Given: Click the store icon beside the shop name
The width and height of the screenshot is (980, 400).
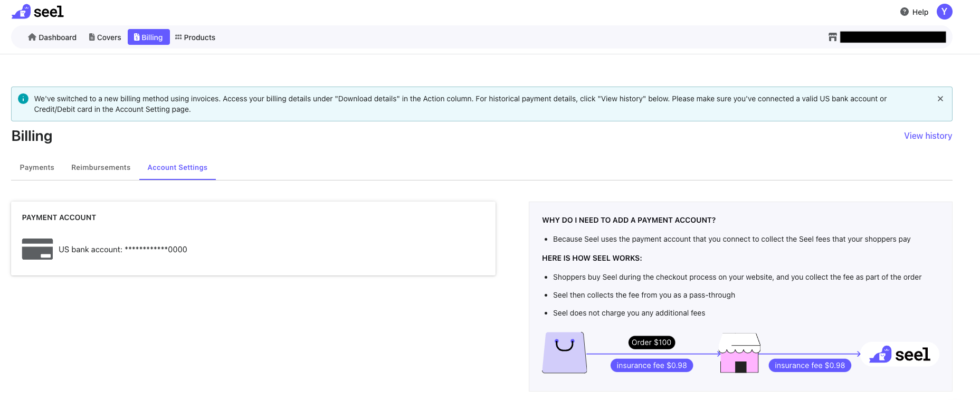Looking at the screenshot, I should click(833, 37).
